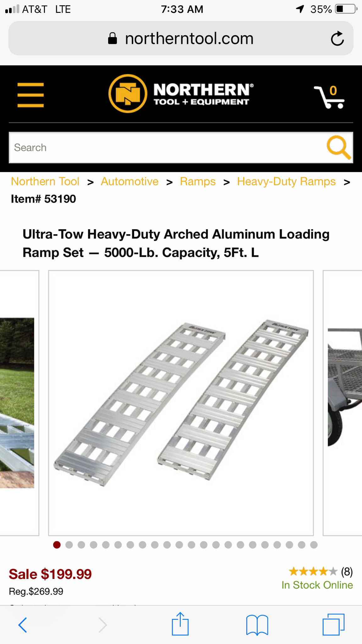Open the Automotive breadcrumb link

click(129, 181)
